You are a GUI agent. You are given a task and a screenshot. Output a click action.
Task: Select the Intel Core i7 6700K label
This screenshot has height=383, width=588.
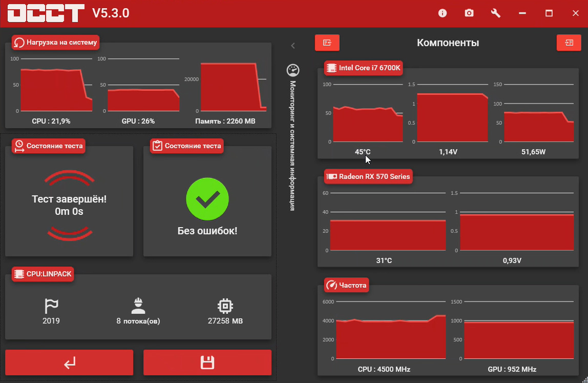[x=363, y=68]
